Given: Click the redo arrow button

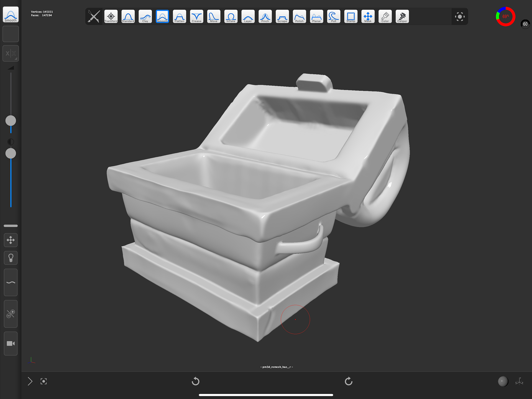Looking at the screenshot, I should click(x=349, y=381).
